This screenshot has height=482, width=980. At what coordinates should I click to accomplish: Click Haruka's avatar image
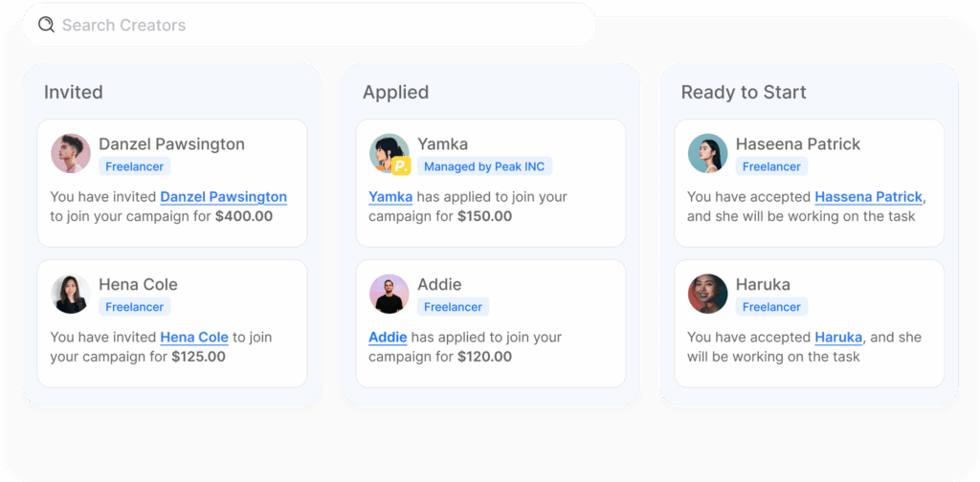pos(707,294)
